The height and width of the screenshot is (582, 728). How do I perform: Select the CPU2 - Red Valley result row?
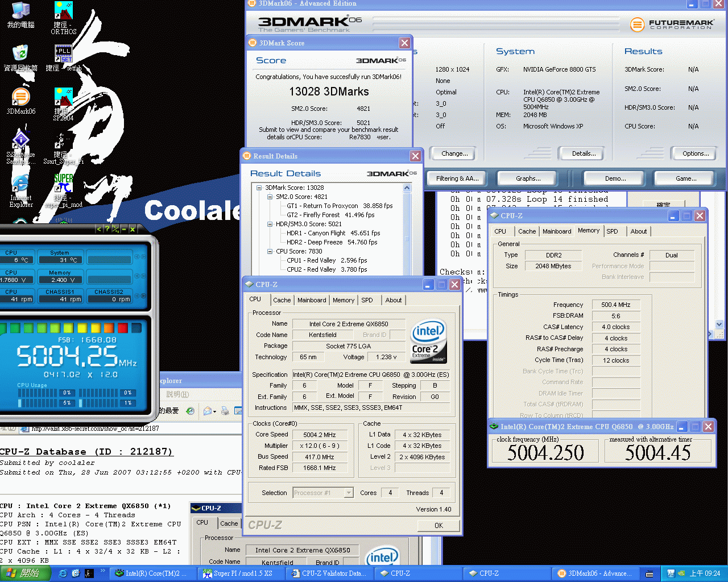tap(327, 269)
